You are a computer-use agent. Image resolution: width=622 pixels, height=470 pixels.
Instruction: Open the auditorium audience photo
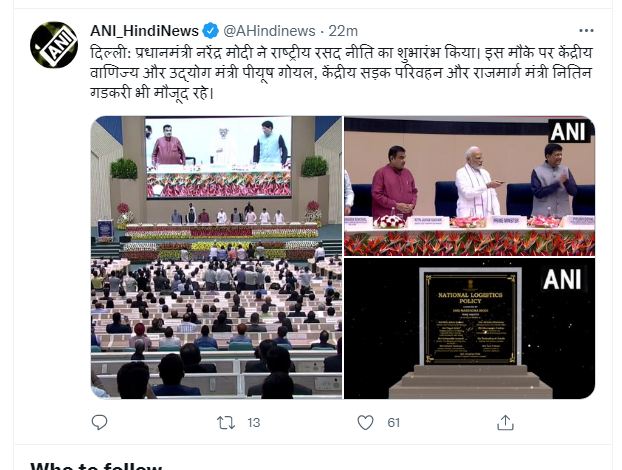(x=217, y=257)
